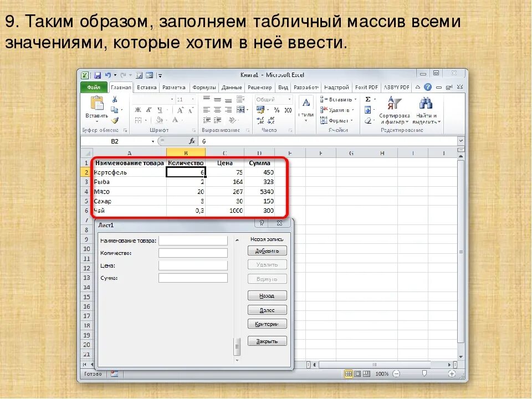Click the Format Painter brush icon
Screen dimensions: 532x399
115,120
